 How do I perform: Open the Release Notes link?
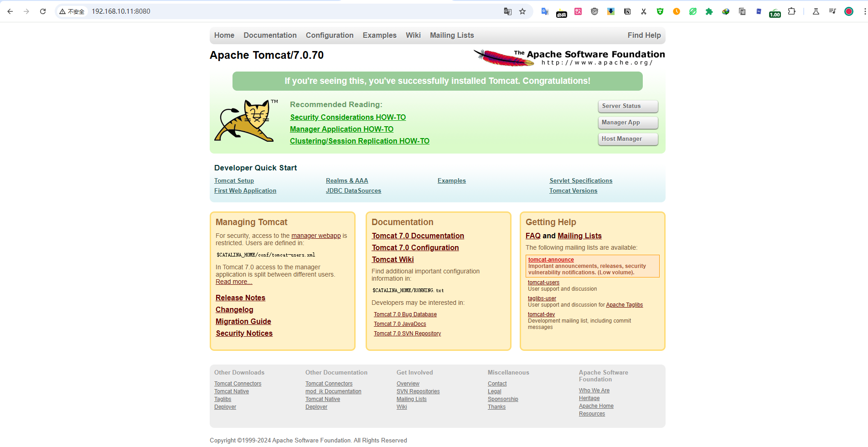pyautogui.click(x=240, y=298)
